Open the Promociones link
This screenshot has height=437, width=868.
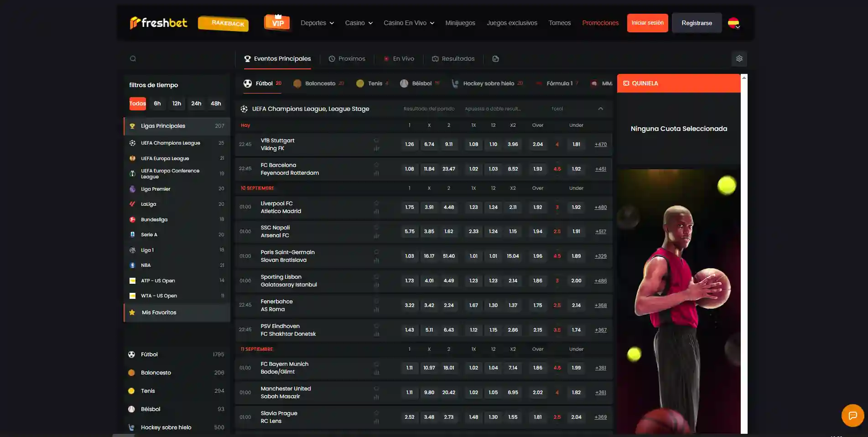click(x=600, y=23)
